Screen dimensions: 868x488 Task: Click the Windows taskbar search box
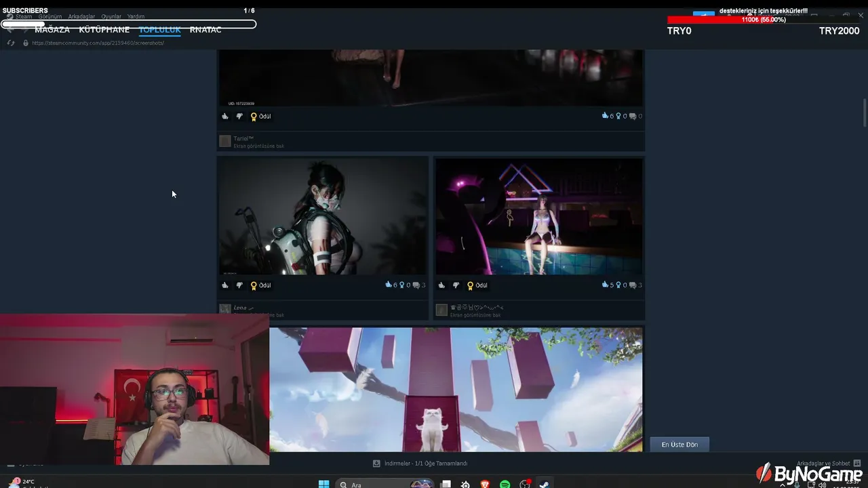click(384, 484)
